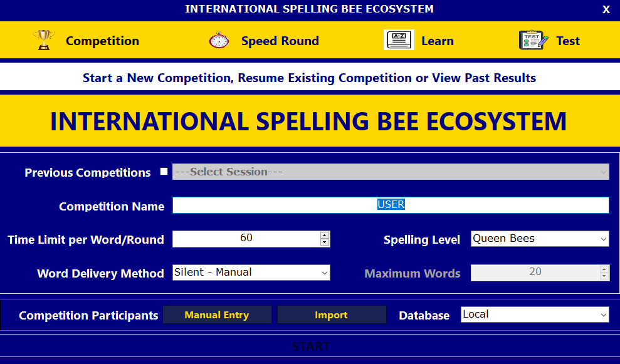Enable the Previous Competitions checkbox
This screenshot has height=364, width=620.
point(164,172)
